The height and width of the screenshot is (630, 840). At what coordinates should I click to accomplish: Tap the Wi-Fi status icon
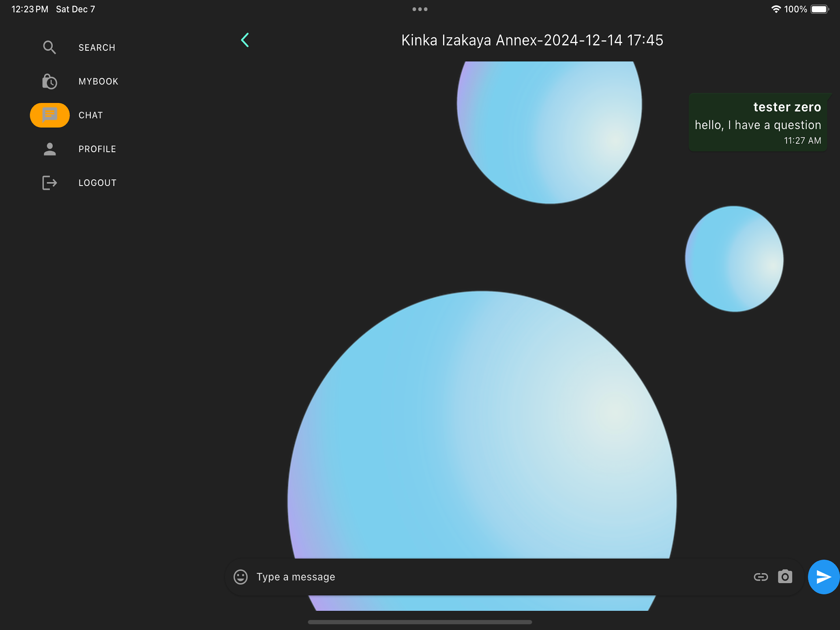pos(776,9)
